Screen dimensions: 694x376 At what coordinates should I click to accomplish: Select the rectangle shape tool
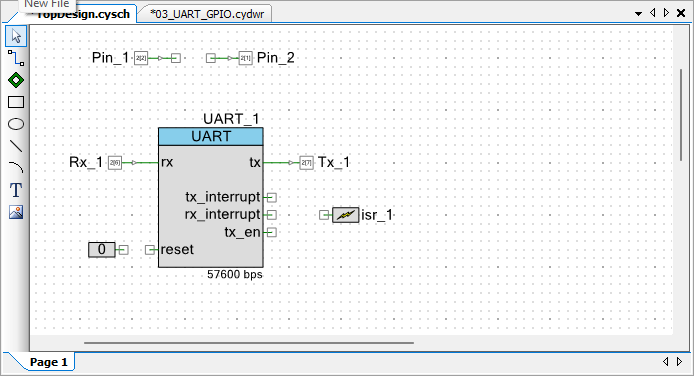16,102
